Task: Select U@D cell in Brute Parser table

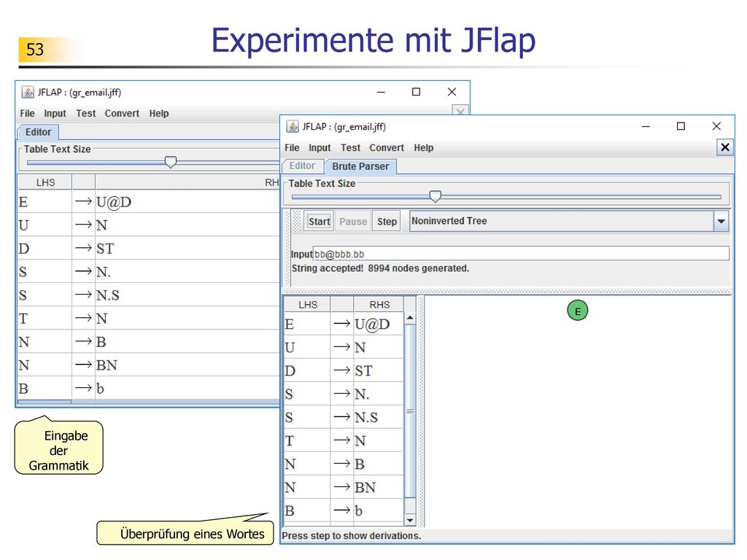Action: tap(379, 324)
